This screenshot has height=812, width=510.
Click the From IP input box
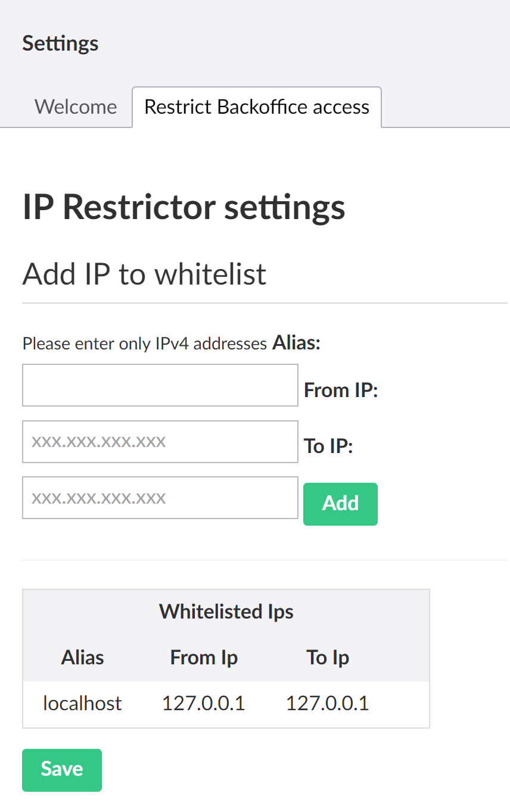(160, 442)
